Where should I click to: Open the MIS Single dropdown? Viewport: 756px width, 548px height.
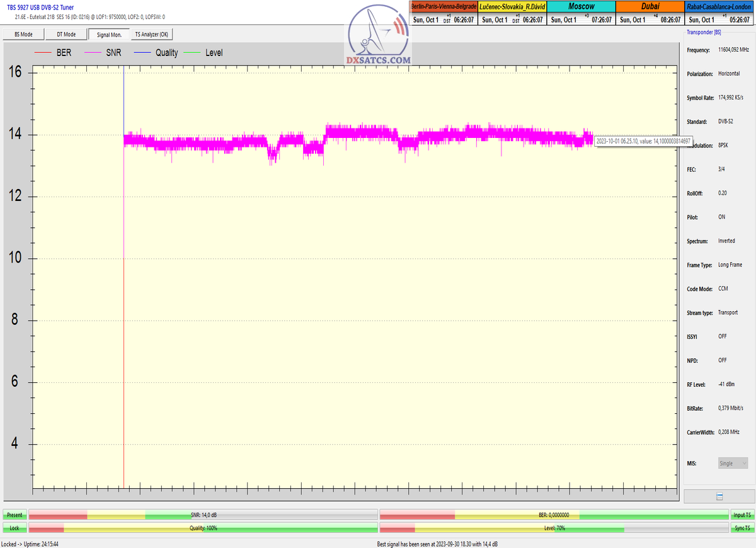click(x=733, y=463)
